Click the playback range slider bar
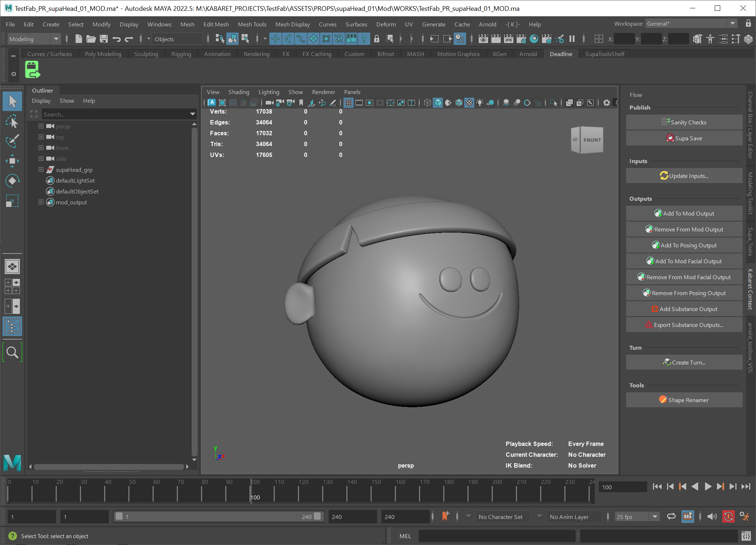Image resolution: width=756 pixels, height=545 pixels. coord(218,516)
